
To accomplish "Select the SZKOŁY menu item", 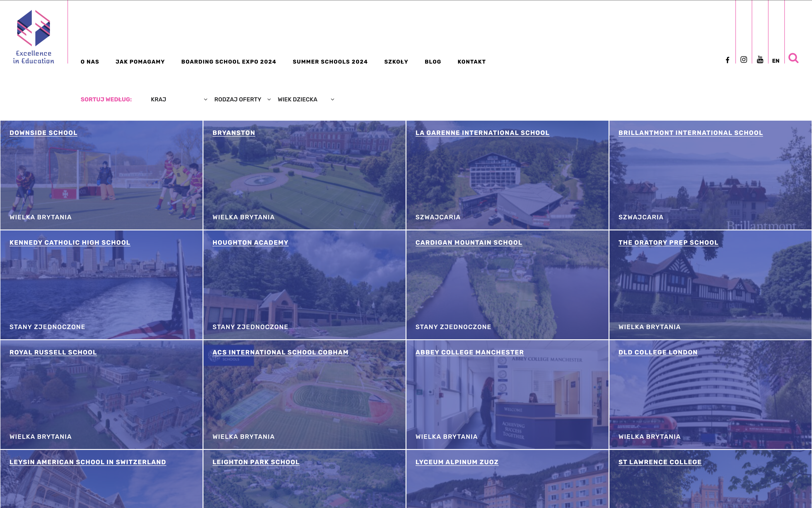I will [x=396, y=62].
